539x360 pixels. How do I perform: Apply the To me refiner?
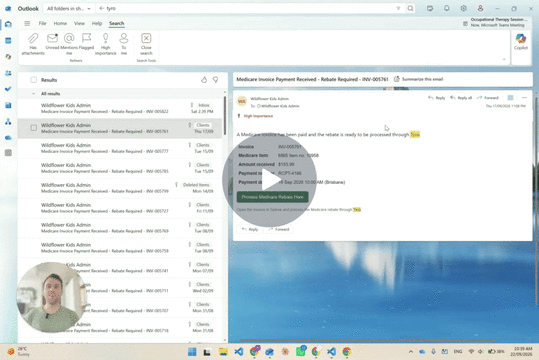pyautogui.click(x=124, y=44)
